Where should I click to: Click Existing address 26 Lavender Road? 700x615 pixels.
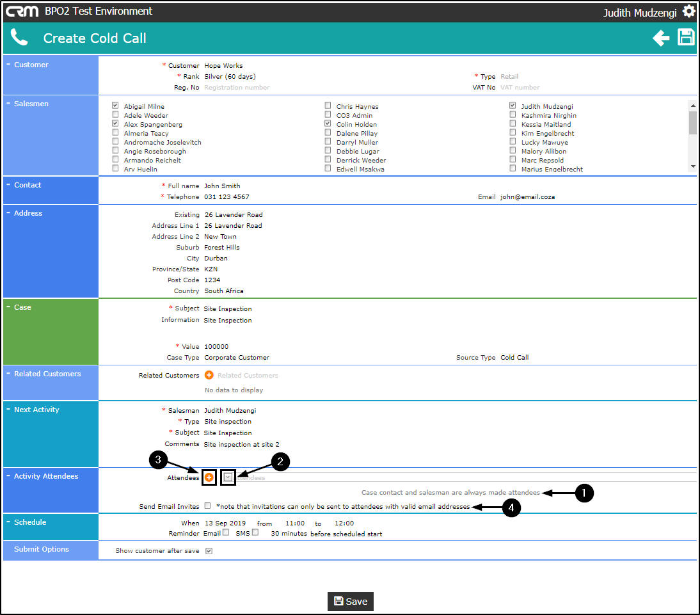(234, 215)
